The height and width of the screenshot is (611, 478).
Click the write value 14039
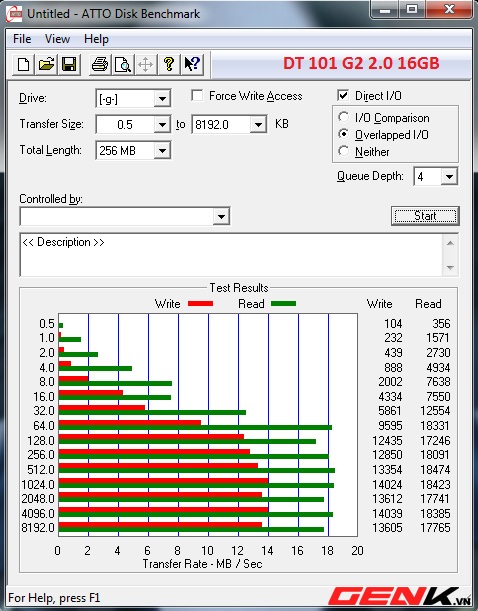tap(387, 514)
